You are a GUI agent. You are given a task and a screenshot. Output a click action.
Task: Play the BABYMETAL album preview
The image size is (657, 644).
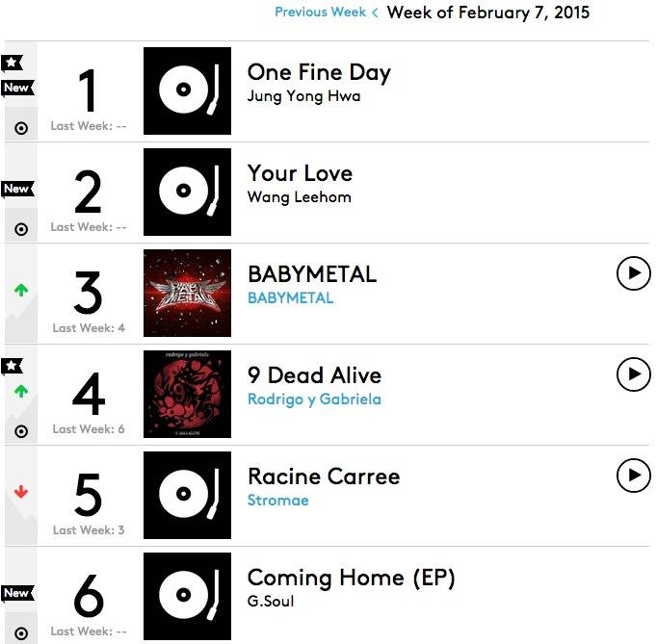click(633, 273)
